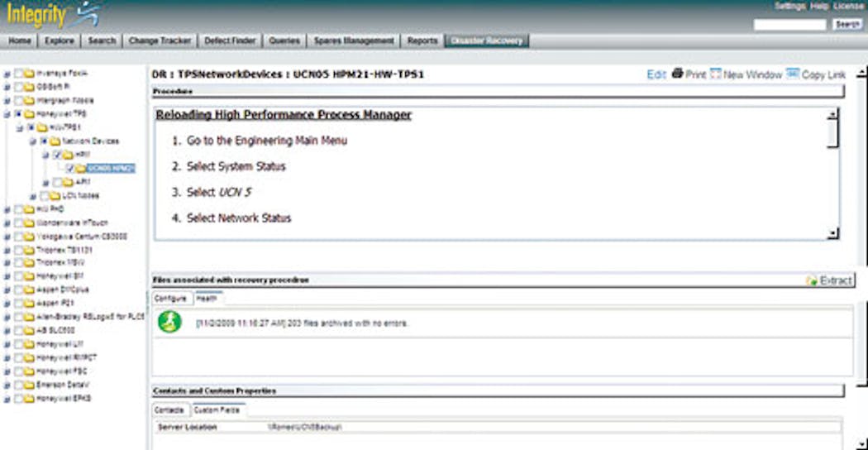Open the Defect Finder tab

230,41
